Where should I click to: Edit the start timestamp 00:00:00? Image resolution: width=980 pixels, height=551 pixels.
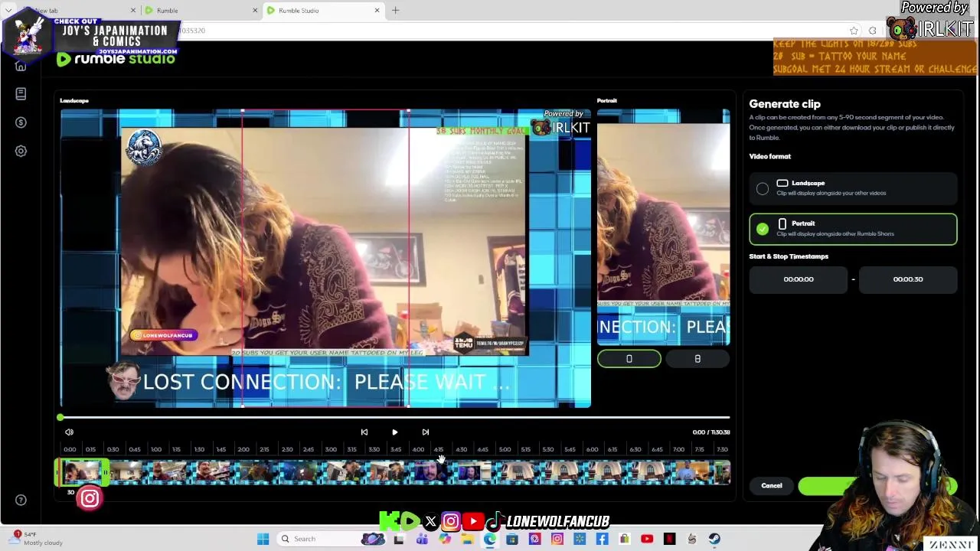point(799,279)
